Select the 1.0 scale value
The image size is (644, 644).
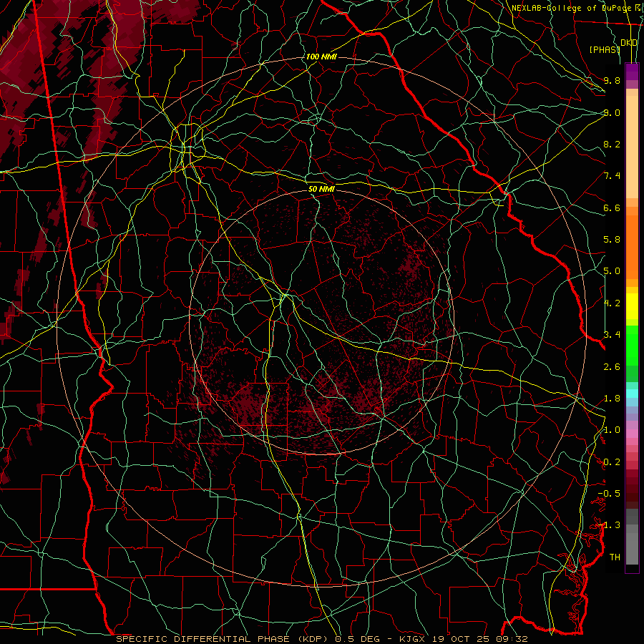(x=612, y=430)
